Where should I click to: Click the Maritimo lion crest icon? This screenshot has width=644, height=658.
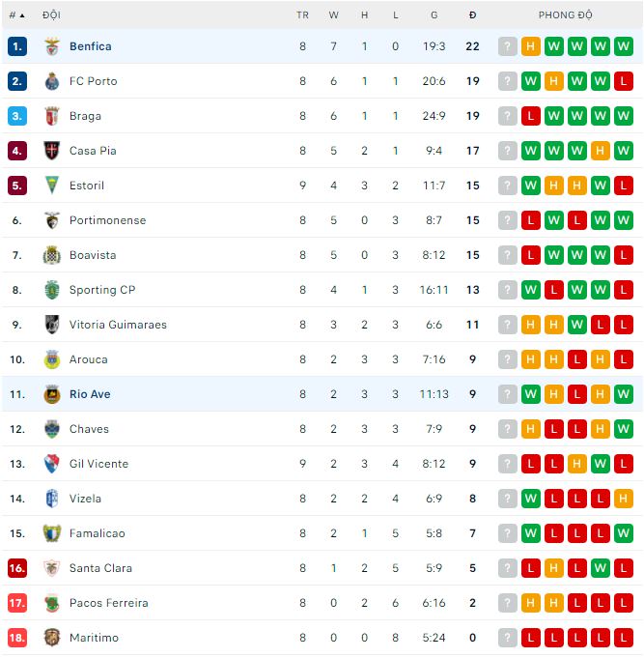click(x=52, y=638)
